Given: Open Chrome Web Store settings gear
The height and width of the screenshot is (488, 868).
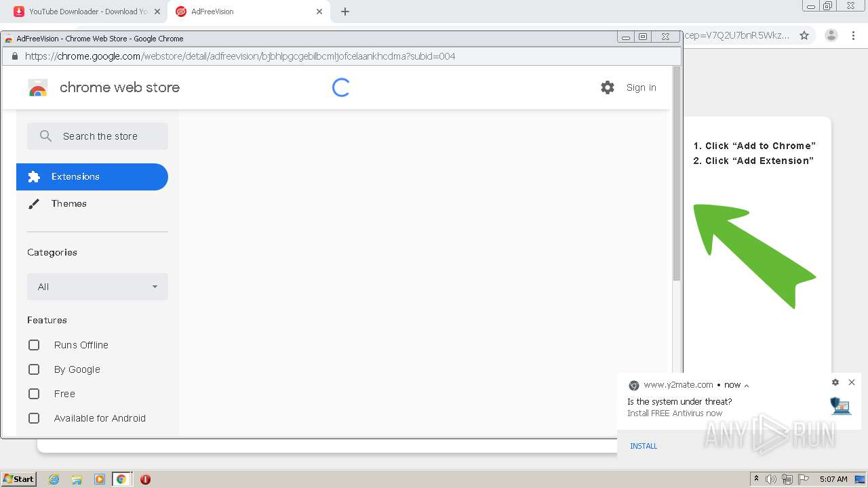Looking at the screenshot, I should pyautogui.click(x=608, y=87).
